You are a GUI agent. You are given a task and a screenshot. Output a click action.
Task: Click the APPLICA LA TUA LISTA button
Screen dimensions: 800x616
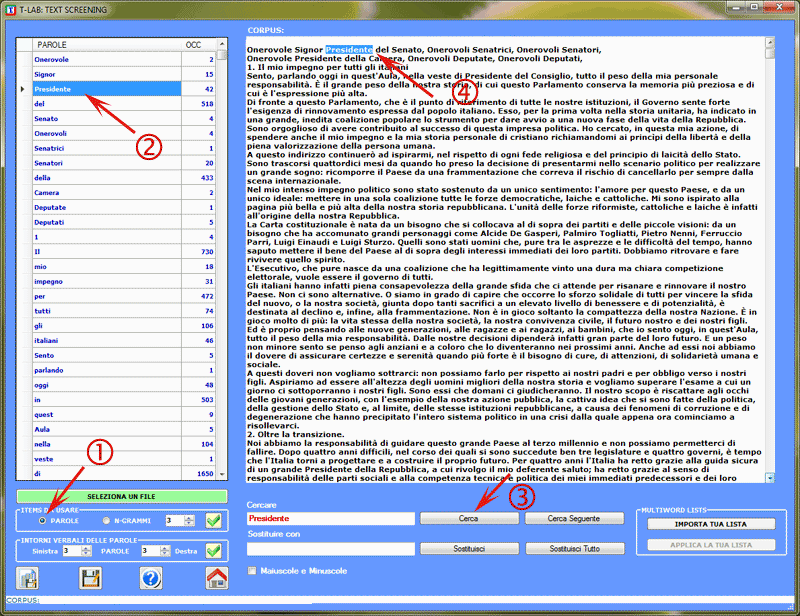click(711, 545)
